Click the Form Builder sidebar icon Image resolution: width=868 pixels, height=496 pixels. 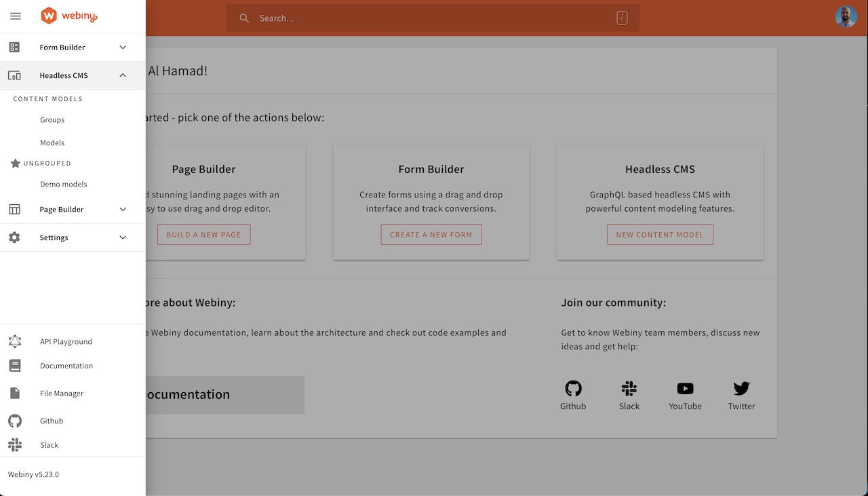tap(15, 47)
